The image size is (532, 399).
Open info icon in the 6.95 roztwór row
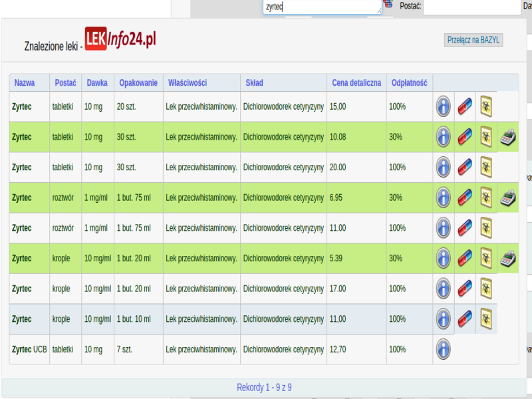click(443, 198)
